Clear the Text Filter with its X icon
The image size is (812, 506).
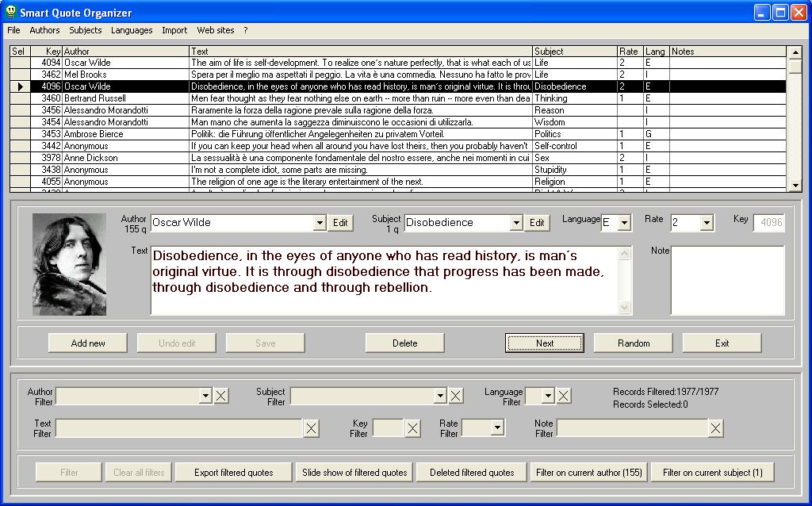(x=312, y=428)
